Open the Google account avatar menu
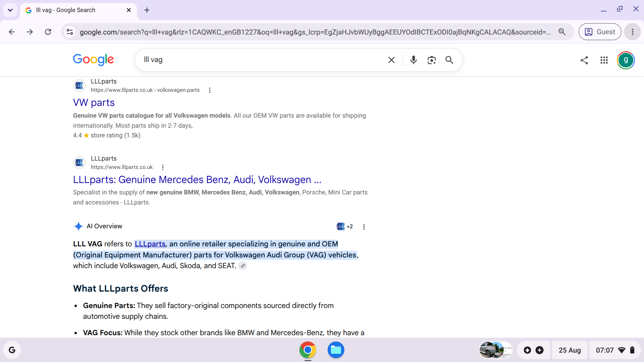Screen dimensions: 644x362 click(x=626, y=60)
